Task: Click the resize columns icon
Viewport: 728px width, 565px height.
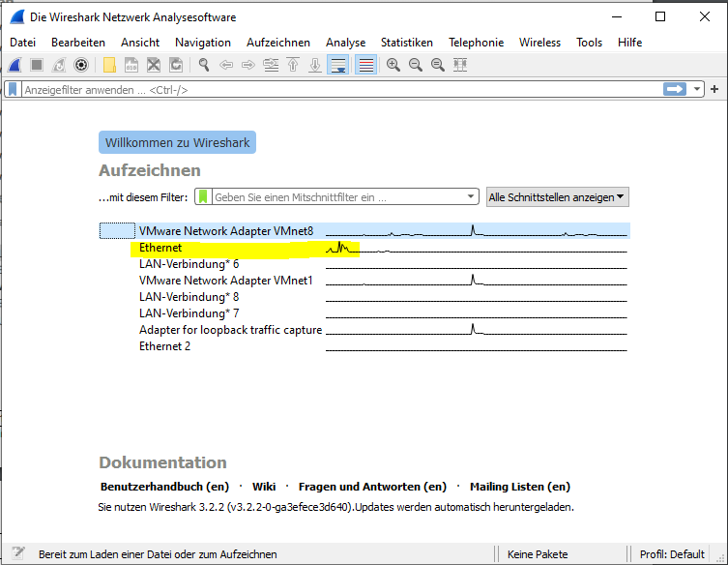Action: pos(460,65)
